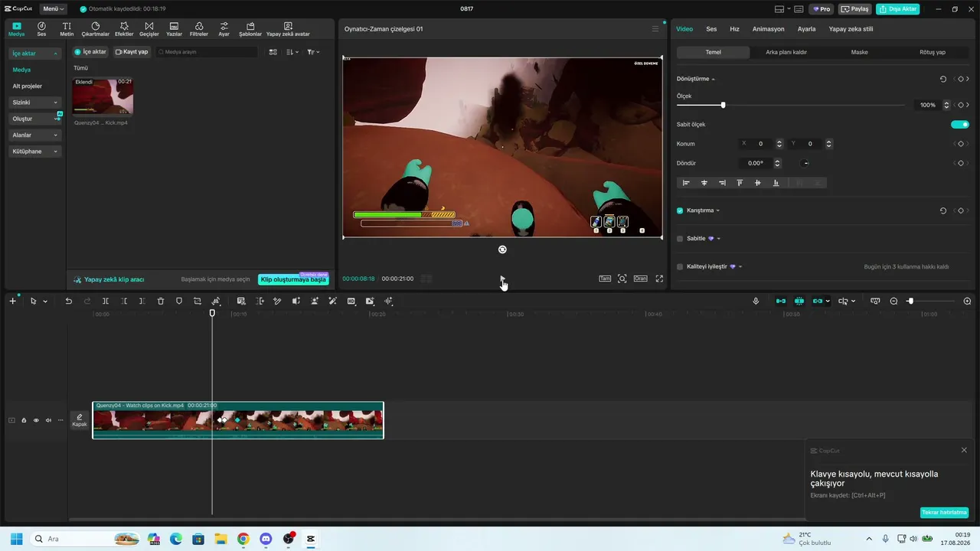Toggle the Sabit ölçek uniform scale switch
Screen dimensions: 980x551
[960, 125]
